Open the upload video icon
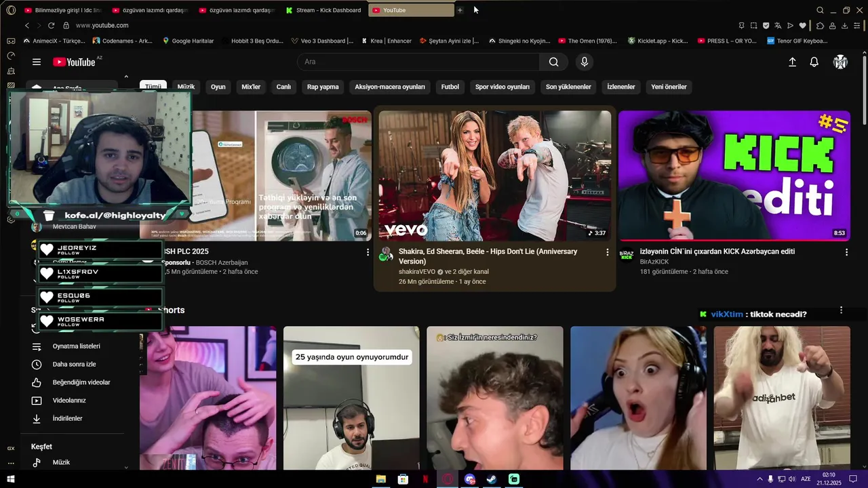Image resolution: width=868 pixels, height=488 pixels. [792, 62]
